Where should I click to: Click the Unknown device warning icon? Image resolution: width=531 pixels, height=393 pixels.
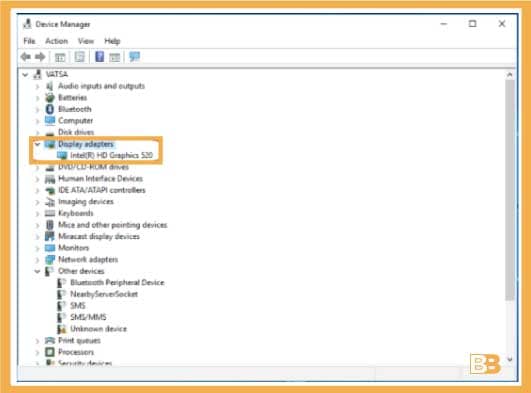point(62,329)
